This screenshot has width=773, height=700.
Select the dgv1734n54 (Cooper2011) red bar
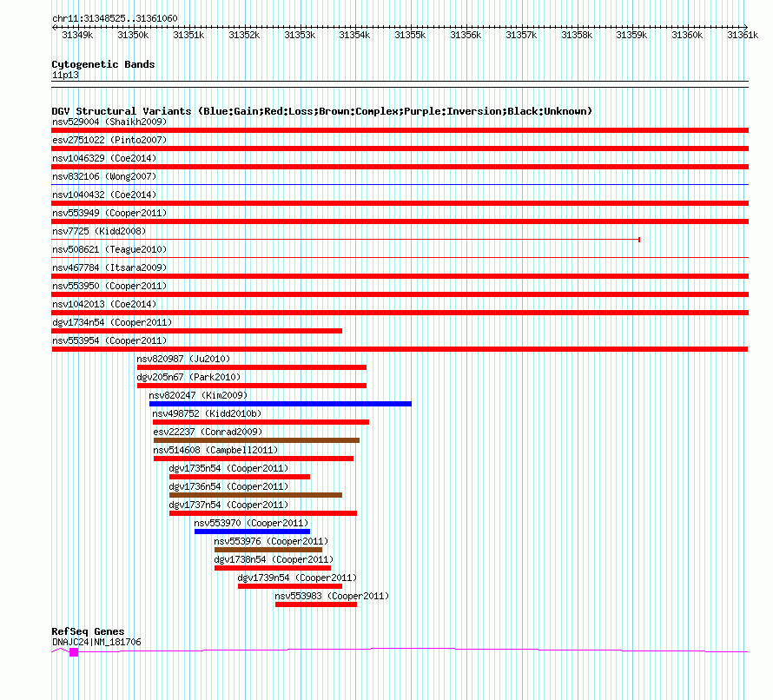196,331
